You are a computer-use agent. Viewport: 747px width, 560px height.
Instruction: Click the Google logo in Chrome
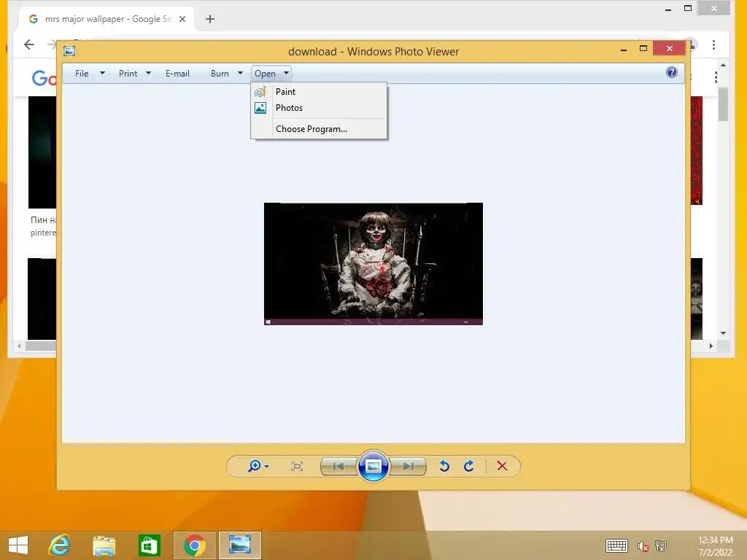tap(44, 77)
